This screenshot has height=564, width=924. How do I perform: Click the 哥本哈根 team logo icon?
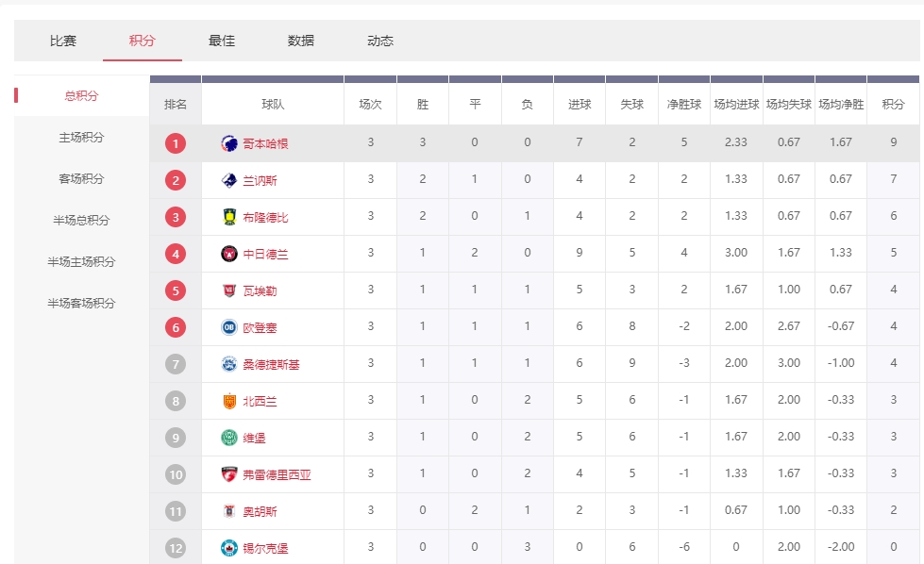click(229, 143)
